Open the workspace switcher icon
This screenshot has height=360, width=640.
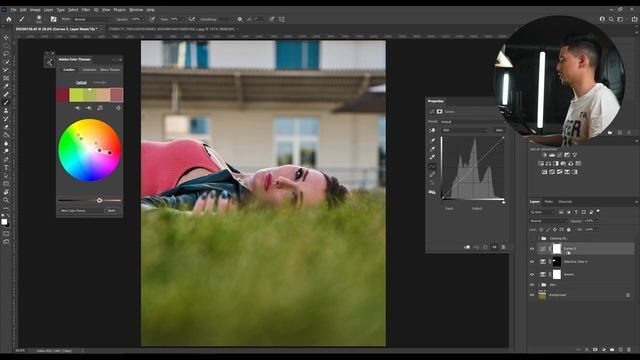click(x=620, y=19)
